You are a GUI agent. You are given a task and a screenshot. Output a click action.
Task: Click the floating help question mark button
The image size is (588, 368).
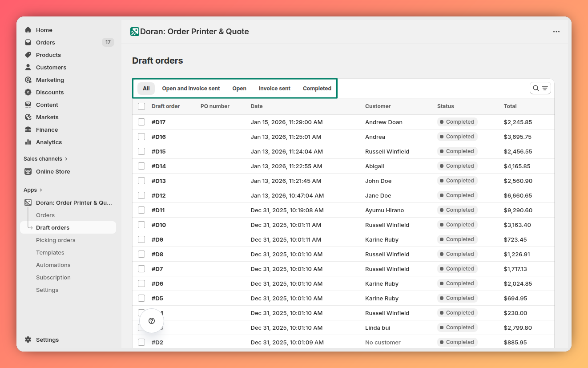152,321
